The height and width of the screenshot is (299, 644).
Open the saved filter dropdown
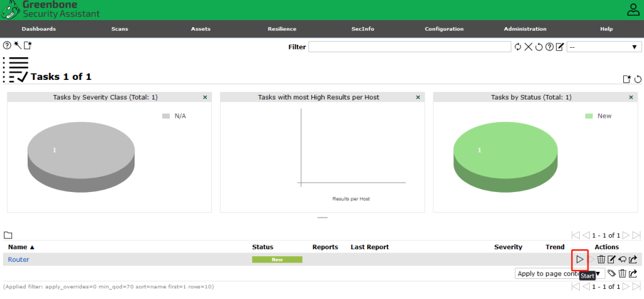[603, 47]
